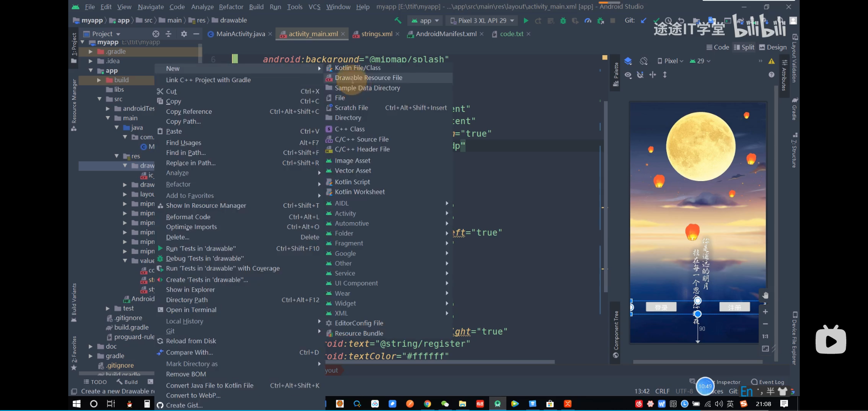Zoom in the design preview
This screenshot has width=868, height=411.
(765, 312)
